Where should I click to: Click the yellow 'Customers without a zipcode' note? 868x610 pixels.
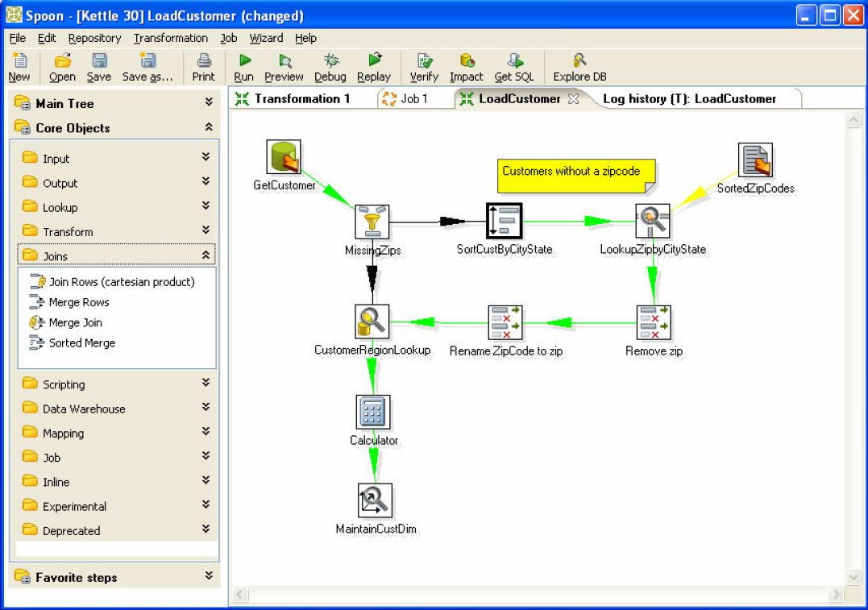pyautogui.click(x=576, y=176)
